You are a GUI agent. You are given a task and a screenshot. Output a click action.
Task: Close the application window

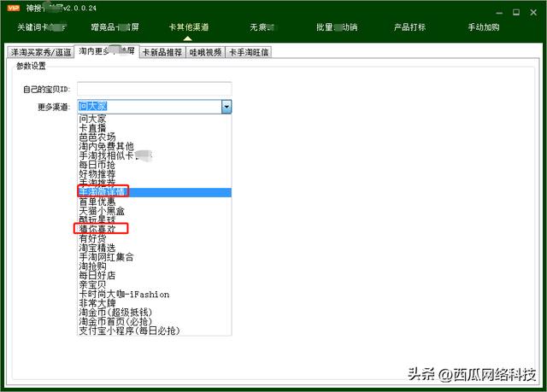533,13
